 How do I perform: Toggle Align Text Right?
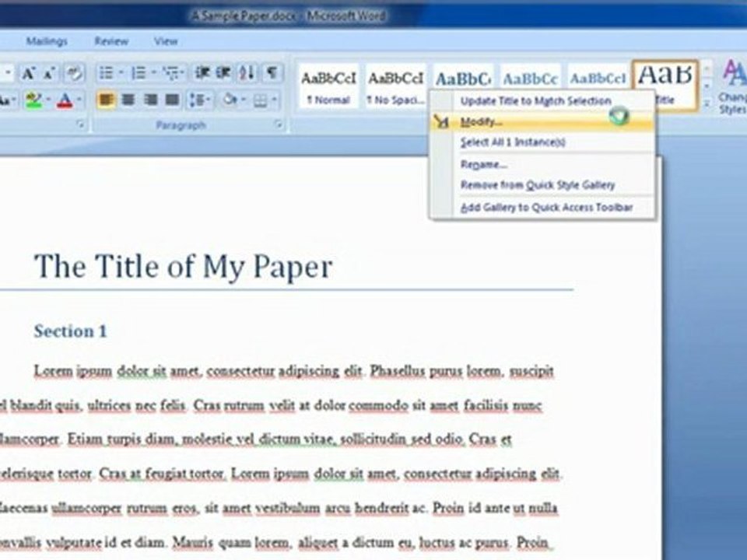[150, 100]
